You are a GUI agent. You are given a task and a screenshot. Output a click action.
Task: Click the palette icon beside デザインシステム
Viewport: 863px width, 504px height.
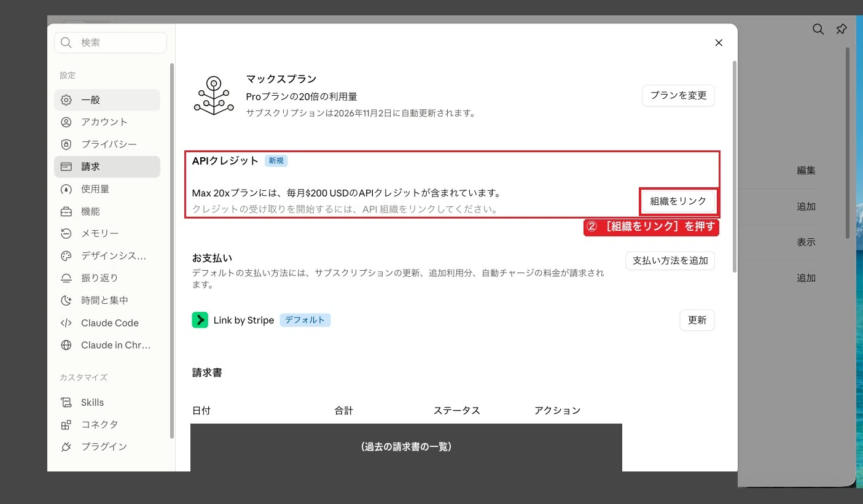click(66, 256)
